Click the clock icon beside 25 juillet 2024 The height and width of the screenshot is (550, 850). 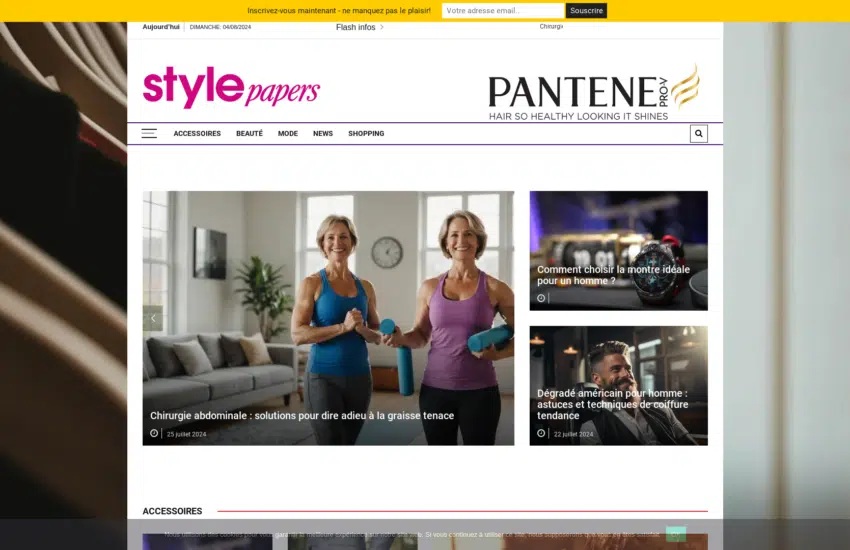tap(154, 434)
